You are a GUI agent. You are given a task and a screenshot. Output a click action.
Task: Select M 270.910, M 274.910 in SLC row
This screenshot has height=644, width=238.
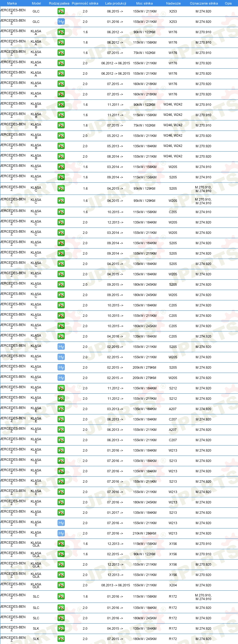click(203, 597)
